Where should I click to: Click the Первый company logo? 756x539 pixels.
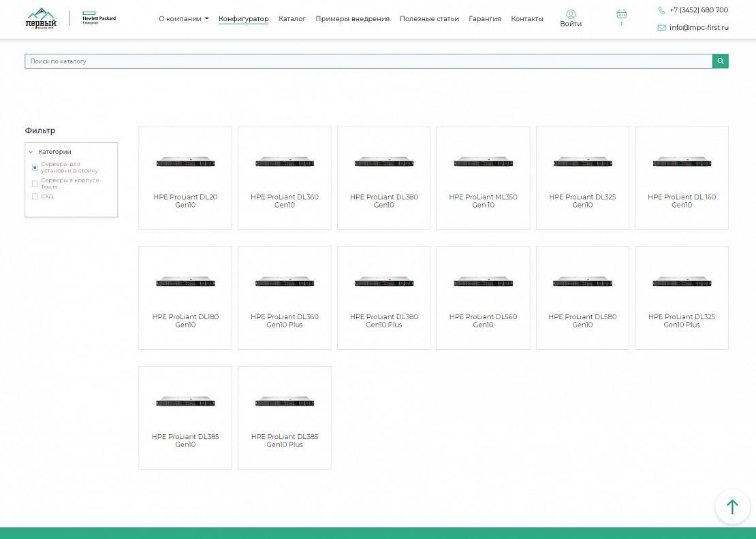click(x=41, y=18)
